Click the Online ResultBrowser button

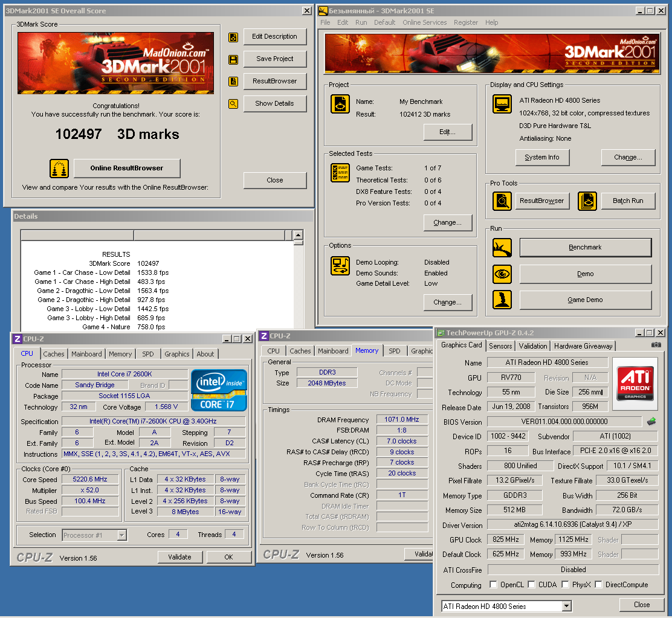click(127, 169)
